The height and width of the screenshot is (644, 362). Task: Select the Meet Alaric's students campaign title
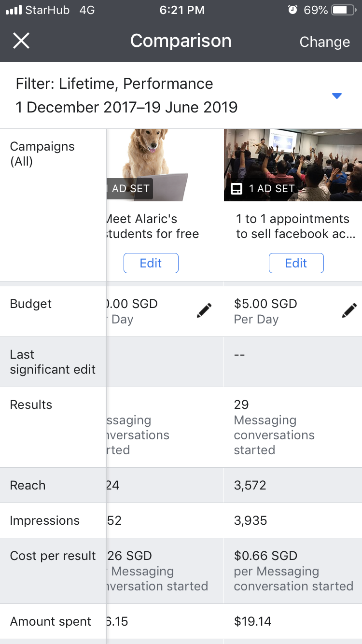coord(152,226)
